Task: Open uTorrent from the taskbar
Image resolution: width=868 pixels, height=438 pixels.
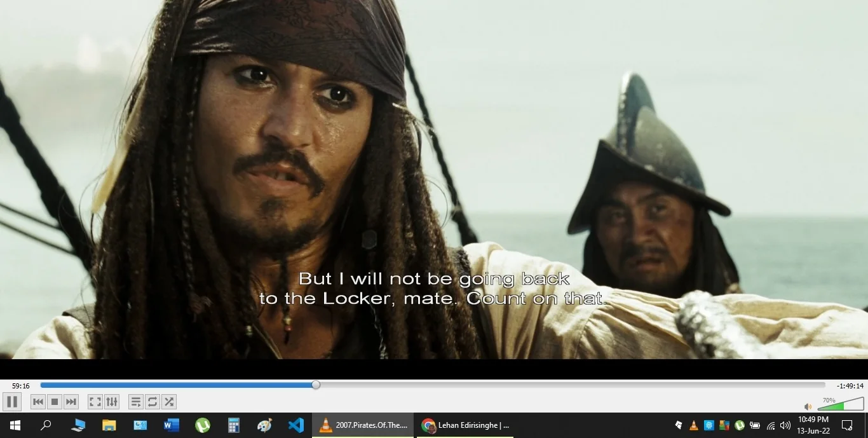Action: 202,425
